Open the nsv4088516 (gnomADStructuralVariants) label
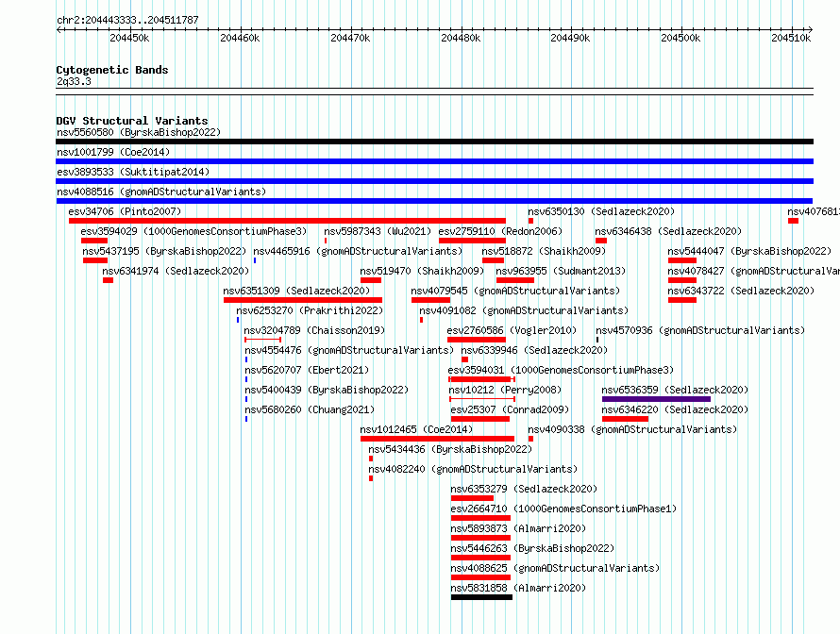 [x=161, y=192]
